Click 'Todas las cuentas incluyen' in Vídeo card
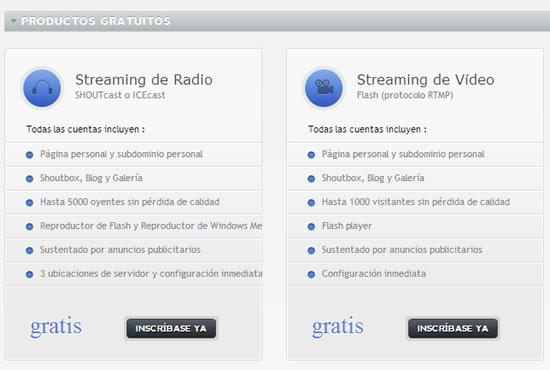 [367, 129]
